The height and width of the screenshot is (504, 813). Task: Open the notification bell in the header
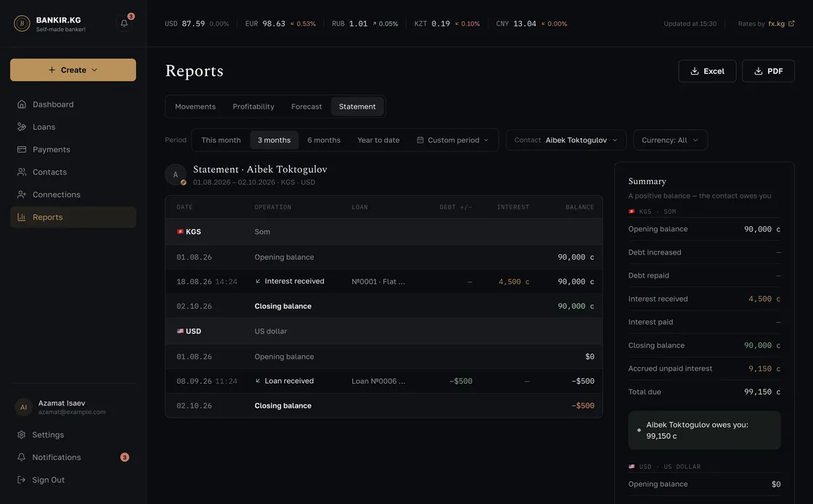click(124, 23)
